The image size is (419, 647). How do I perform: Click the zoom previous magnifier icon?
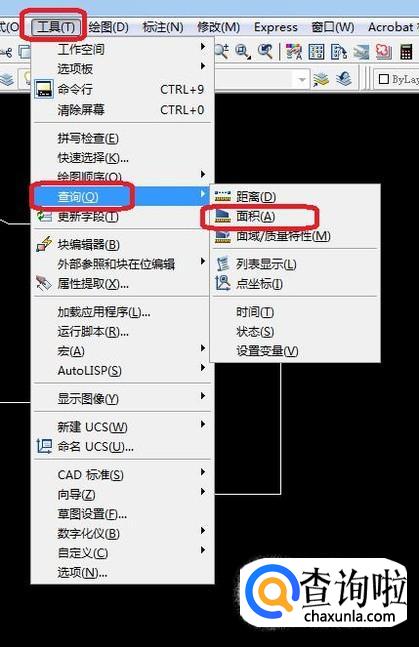coord(265,51)
